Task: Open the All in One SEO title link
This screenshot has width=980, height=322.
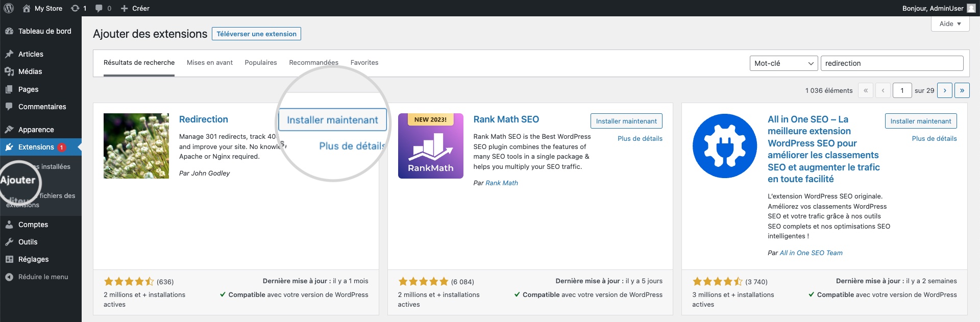Action: 823,149
